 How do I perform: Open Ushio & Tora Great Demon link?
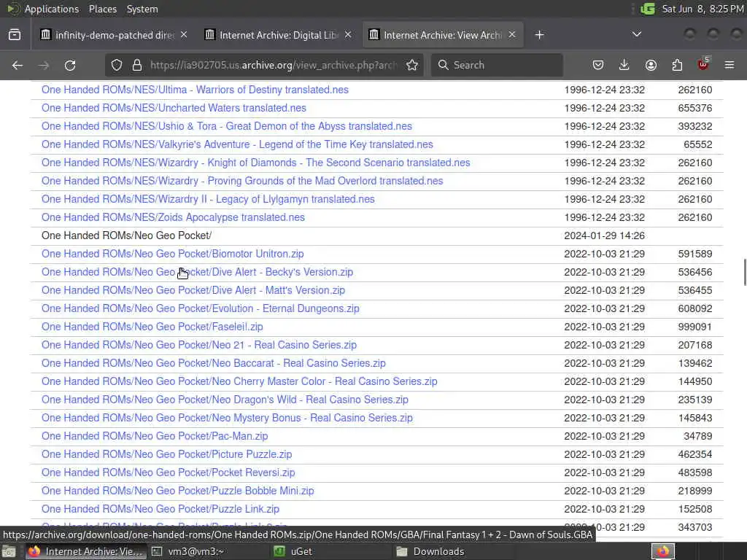(x=227, y=126)
